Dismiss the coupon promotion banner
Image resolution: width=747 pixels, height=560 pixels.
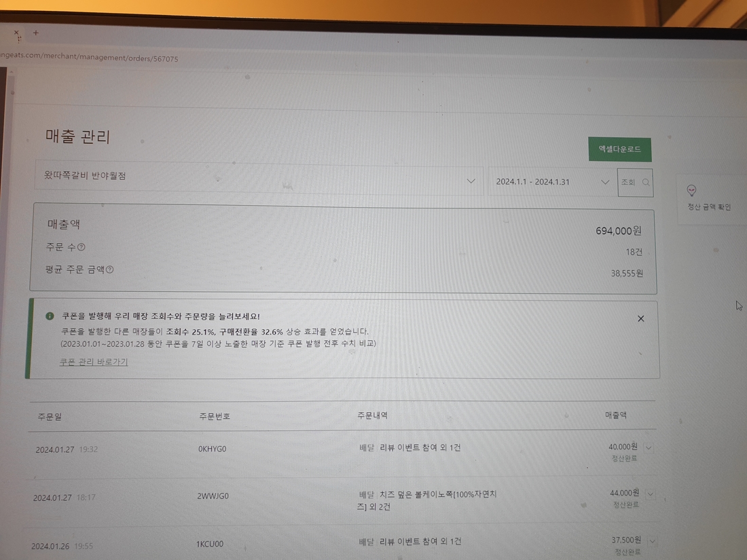click(x=640, y=318)
